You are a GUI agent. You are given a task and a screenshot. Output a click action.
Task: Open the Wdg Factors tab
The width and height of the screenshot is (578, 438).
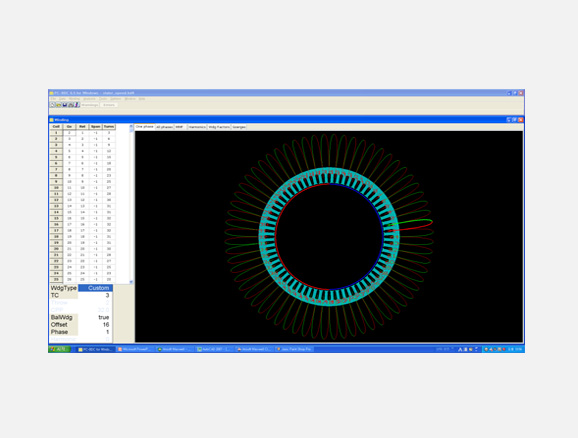(x=219, y=127)
